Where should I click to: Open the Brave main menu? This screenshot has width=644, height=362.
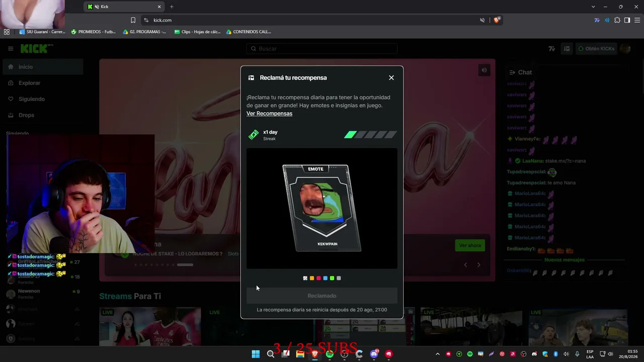tap(637, 20)
